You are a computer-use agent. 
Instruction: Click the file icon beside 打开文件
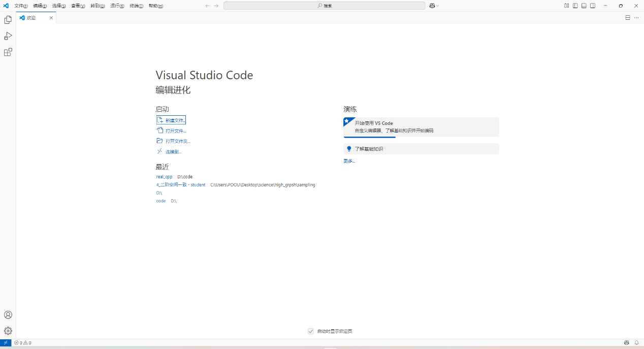[x=160, y=131]
